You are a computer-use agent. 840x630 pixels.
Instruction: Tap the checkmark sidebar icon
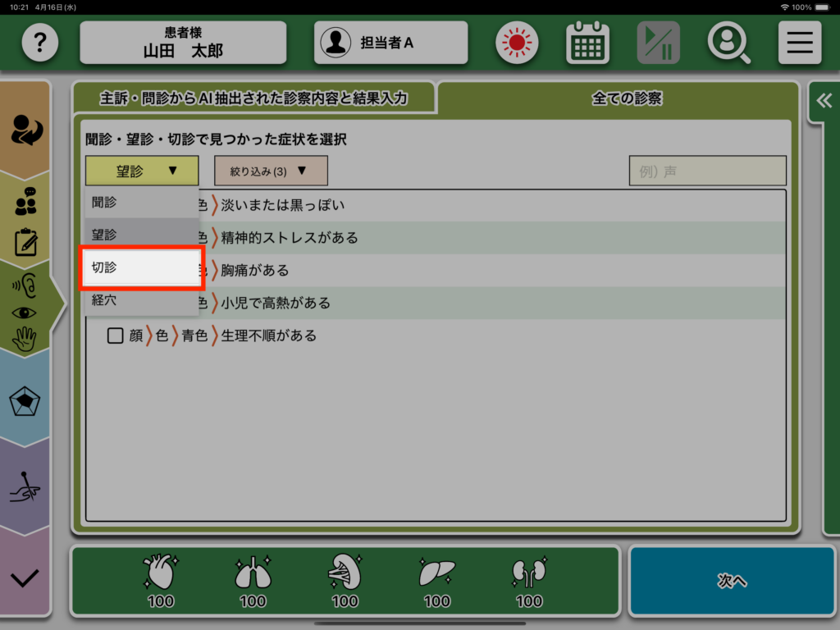(25, 577)
